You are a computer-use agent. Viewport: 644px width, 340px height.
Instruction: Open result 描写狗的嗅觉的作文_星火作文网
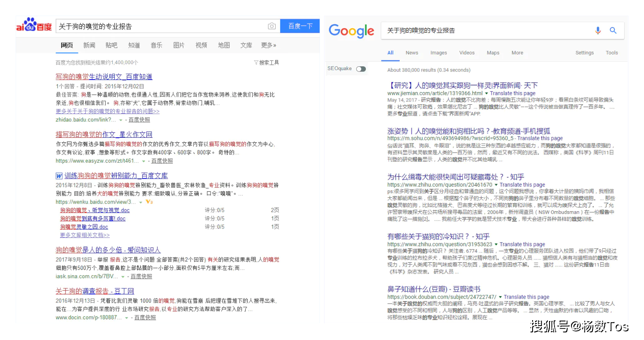click(104, 135)
